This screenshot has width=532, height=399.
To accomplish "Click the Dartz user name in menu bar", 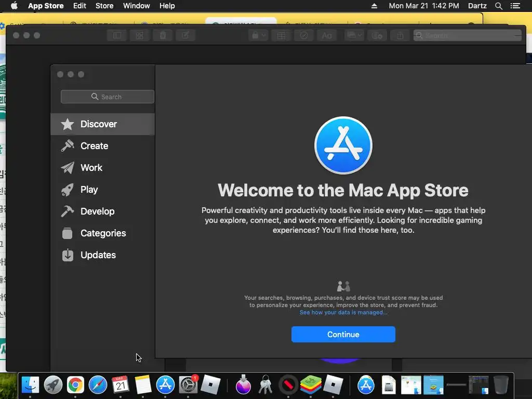I will pos(477,6).
